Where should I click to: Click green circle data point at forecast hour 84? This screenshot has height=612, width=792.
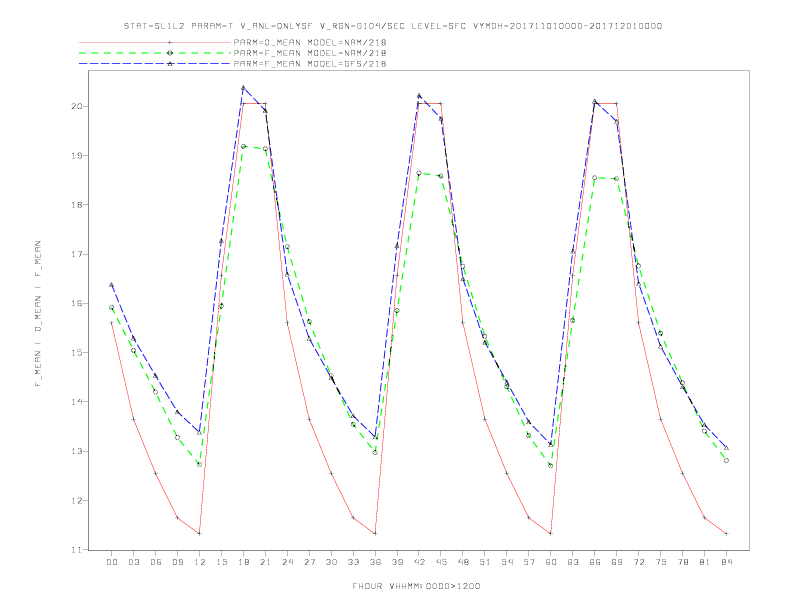(x=726, y=461)
